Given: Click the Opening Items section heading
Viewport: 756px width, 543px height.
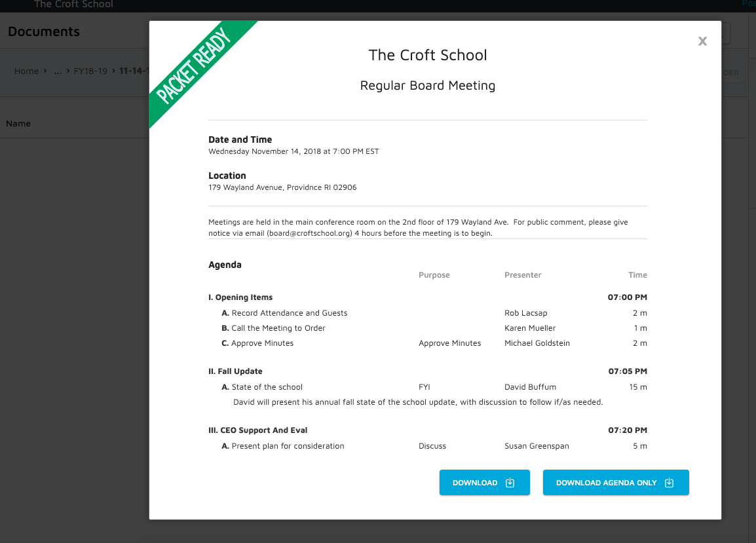Looking at the screenshot, I should click(x=240, y=297).
